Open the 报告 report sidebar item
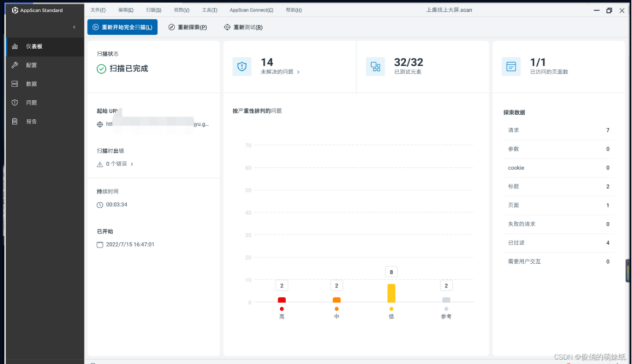Screen dimensions: 632x364 coord(45,121)
